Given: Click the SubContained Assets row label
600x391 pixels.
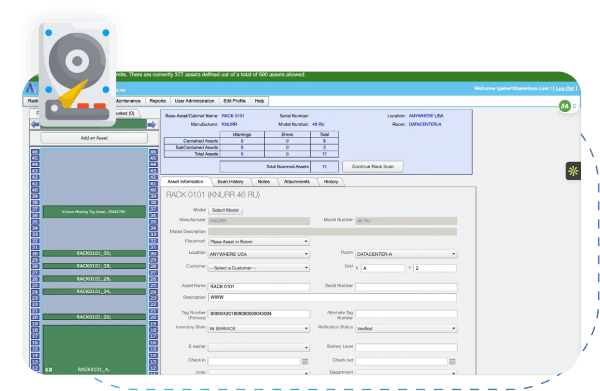Looking at the screenshot, I should (x=197, y=148).
